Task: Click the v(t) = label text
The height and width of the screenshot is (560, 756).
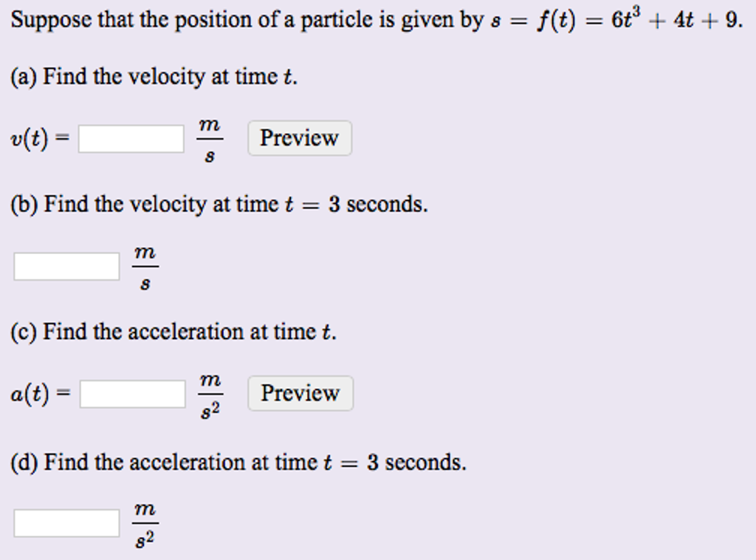Action: (x=41, y=138)
